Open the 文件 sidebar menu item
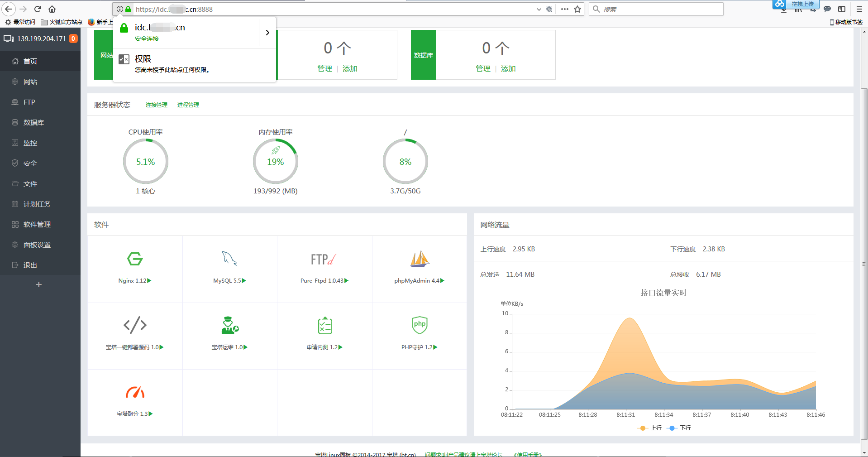Viewport: 868px width, 457px height. point(40,183)
